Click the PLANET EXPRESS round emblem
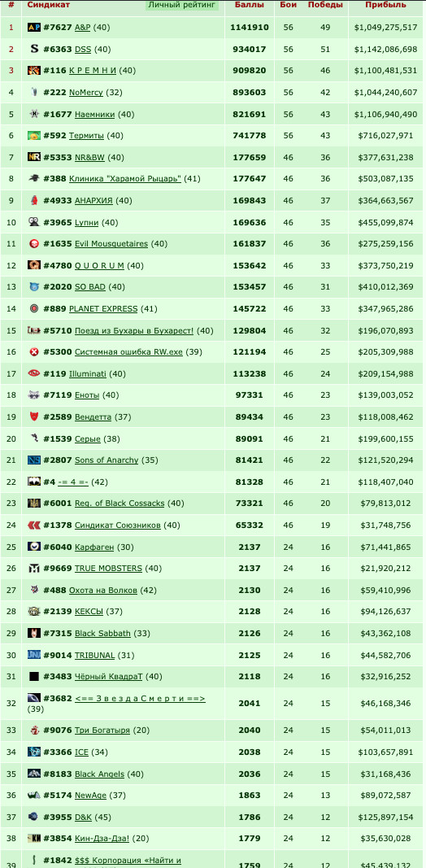426x868 pixels. pyautogui.click(x=34, y=308)
